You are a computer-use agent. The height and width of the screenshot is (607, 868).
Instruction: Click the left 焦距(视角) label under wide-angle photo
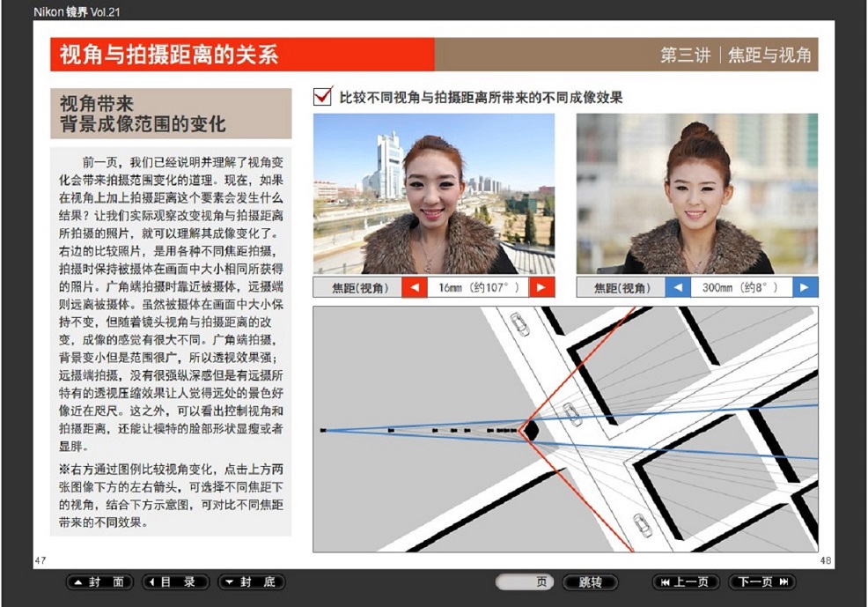coord(357,287)
